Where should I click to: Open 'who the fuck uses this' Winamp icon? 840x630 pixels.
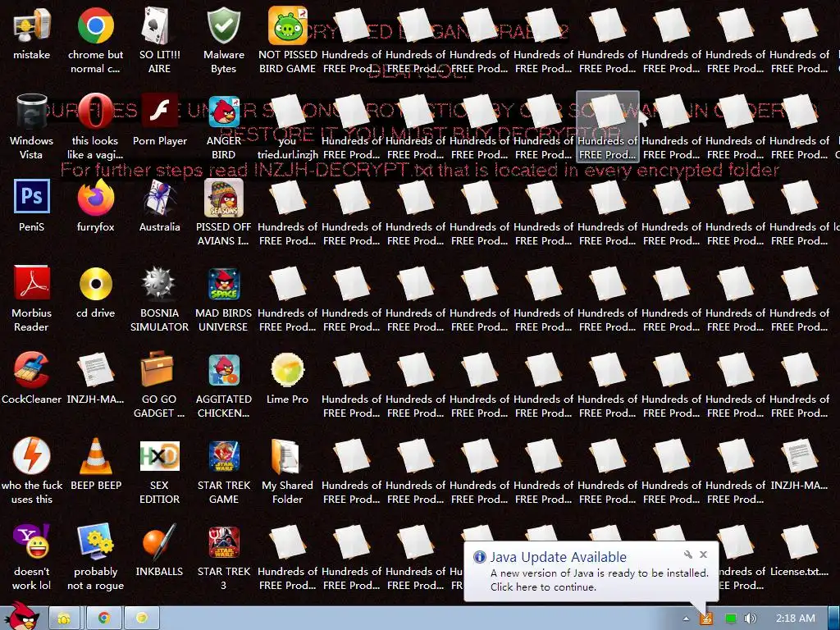[32, 455]
